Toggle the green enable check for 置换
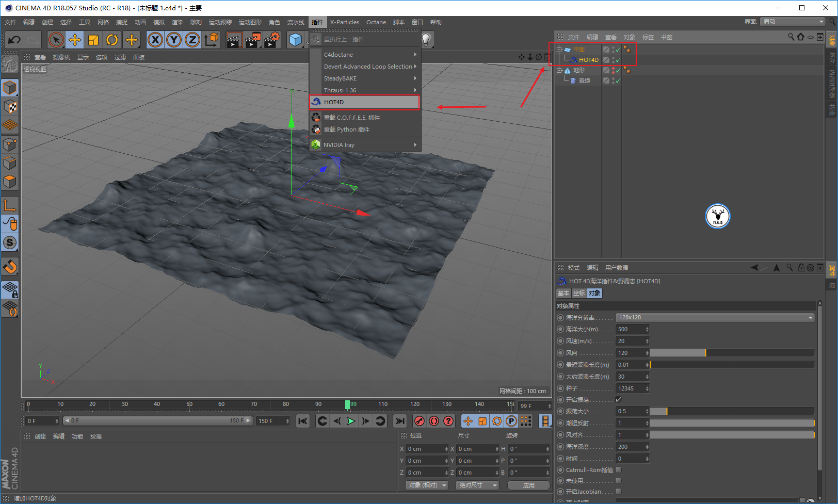 click(x=618, y=80)
